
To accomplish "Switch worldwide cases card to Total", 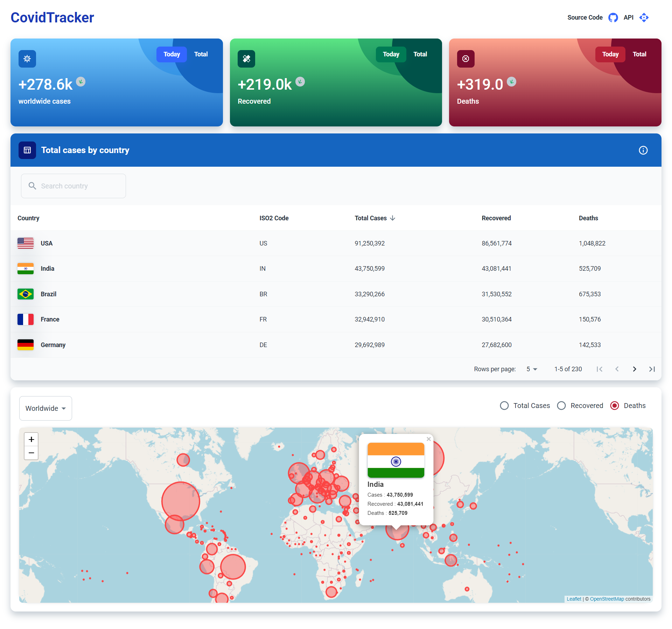I will coord(201,54).
